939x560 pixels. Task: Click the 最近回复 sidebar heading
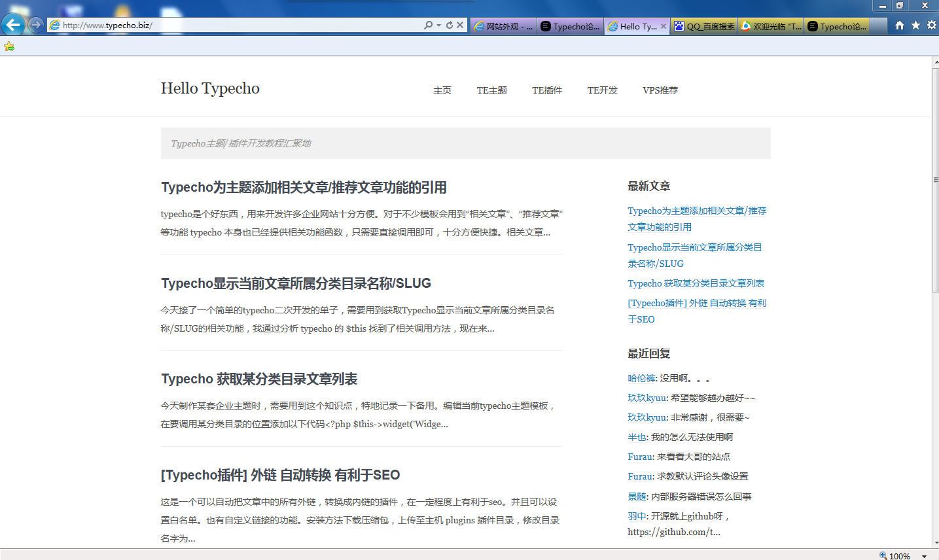649,354
